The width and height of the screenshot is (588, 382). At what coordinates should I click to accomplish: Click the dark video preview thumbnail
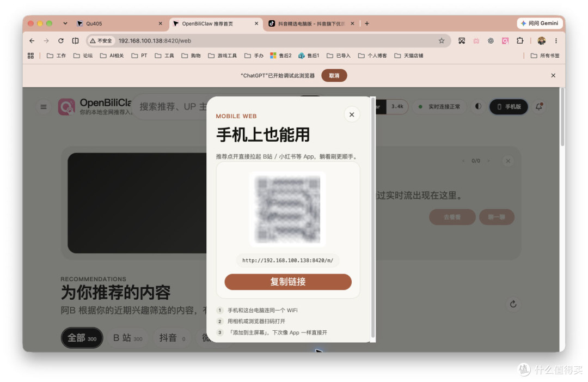(137, 203)
